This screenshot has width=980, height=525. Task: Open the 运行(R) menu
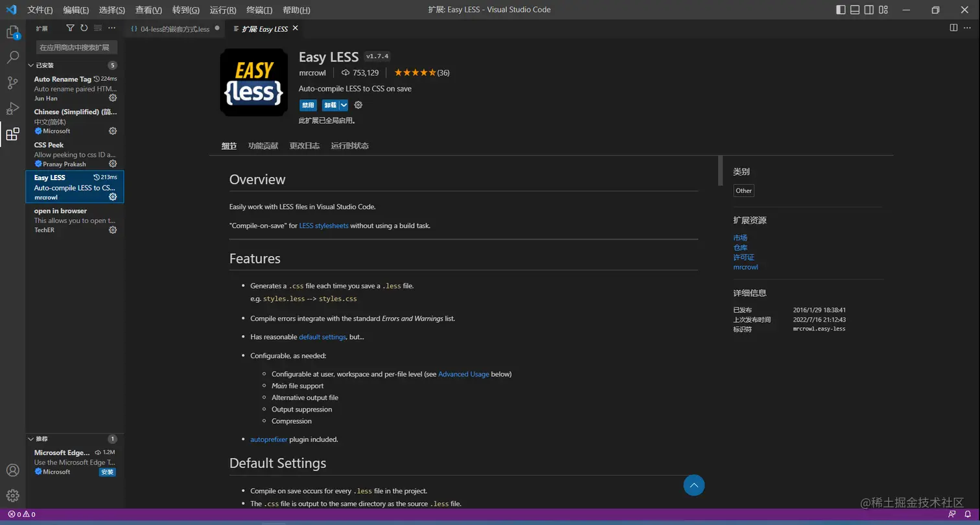pos(223,10)
